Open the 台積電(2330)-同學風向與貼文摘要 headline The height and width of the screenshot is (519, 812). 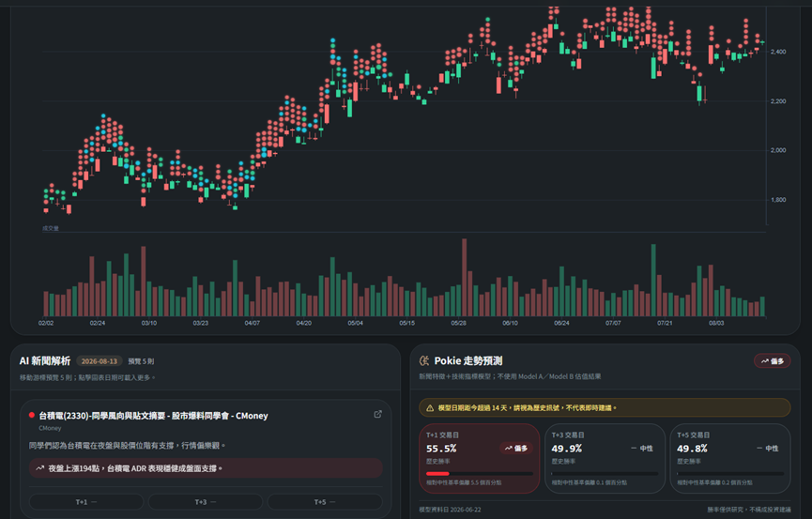(153, 416)
